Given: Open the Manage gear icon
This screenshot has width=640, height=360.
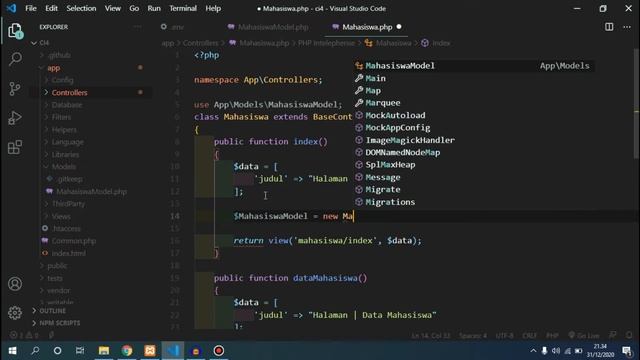Looking at the screenshot, I should (15, 313).
